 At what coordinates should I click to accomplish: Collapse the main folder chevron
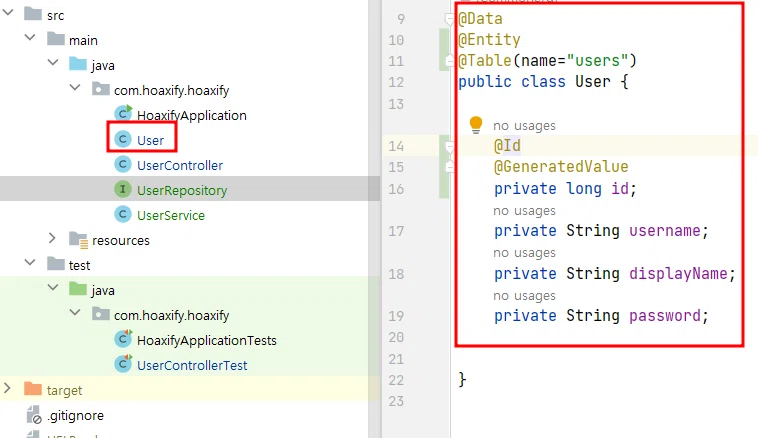30,37
